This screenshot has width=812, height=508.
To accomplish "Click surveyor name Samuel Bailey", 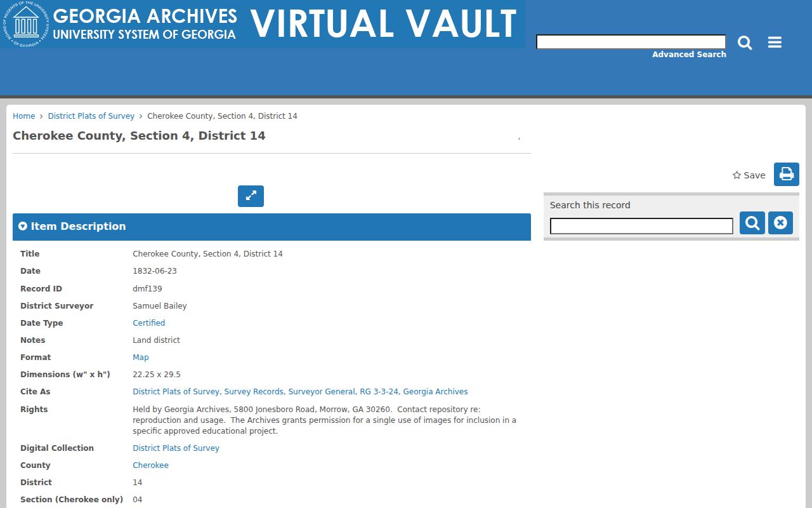I will (x=160, y=306).
